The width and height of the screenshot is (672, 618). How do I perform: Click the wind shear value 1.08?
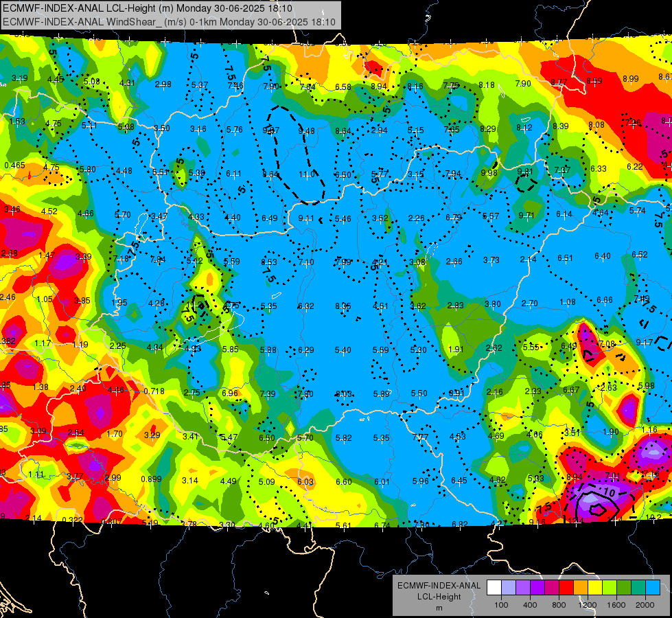pos(568,302)
